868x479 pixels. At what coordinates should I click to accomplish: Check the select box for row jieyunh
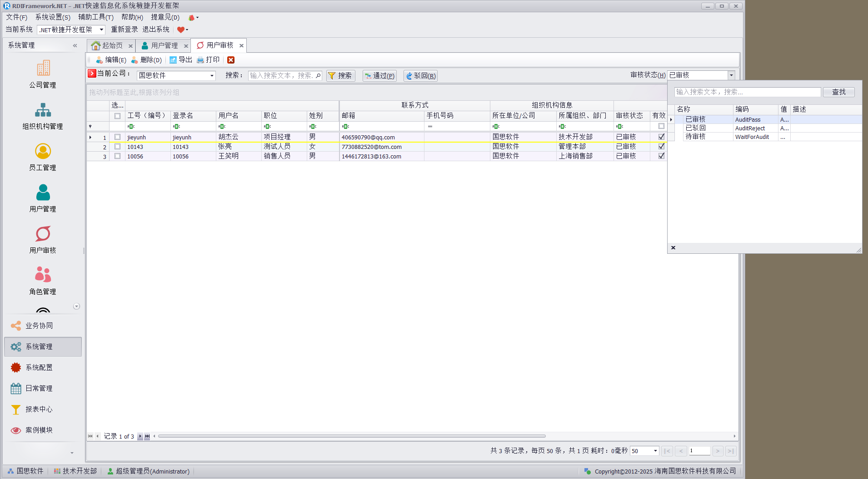click(117, 137)
